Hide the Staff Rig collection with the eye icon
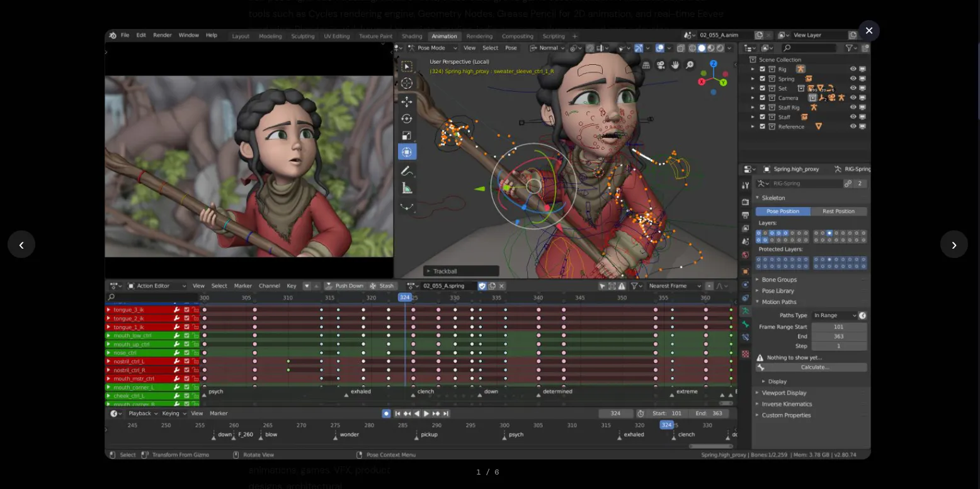This screenshot has height=489, width=980. tap(853, 107)
